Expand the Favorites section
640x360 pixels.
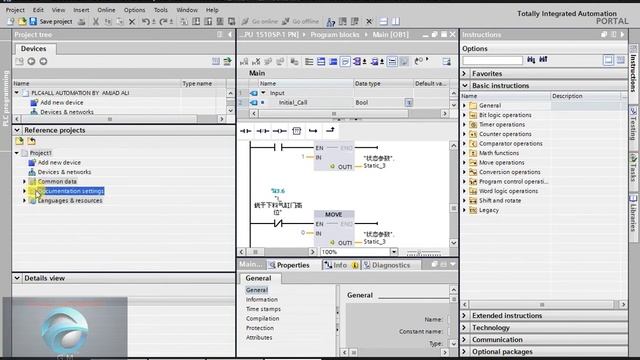point(464,74)
